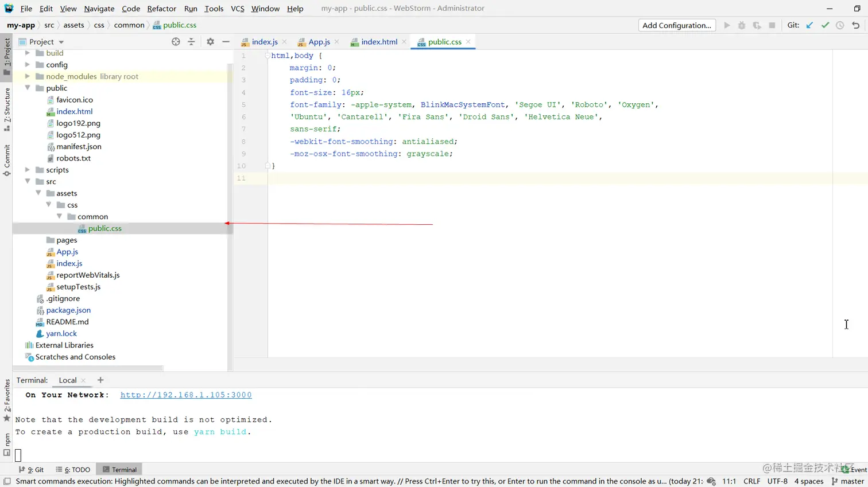Click Git Rollback arrow icon
Image resolution: width=868 pixels, height=487 pixels.
(x=855, y=25)
